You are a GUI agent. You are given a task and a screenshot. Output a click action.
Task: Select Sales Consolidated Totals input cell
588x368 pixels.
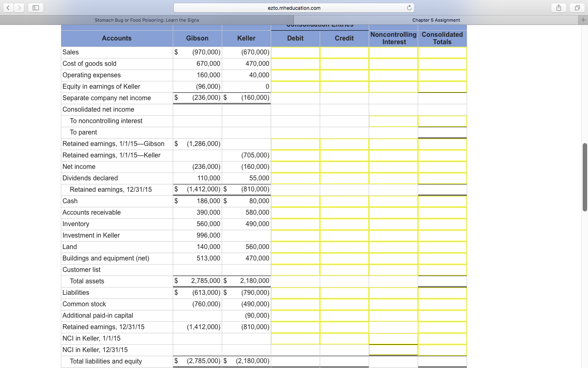[x=442, y=52]
